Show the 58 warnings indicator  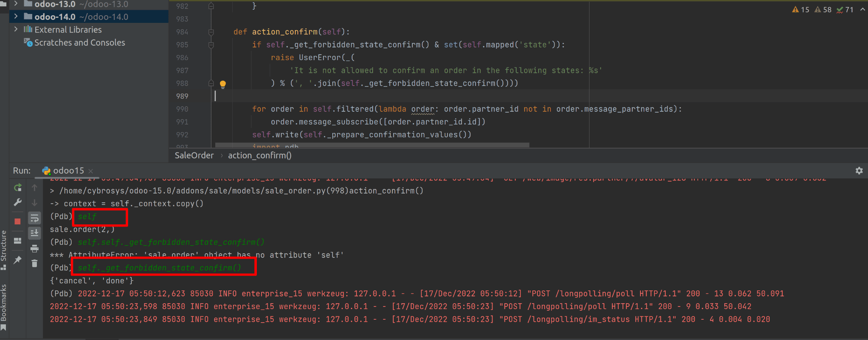point(823,10)
